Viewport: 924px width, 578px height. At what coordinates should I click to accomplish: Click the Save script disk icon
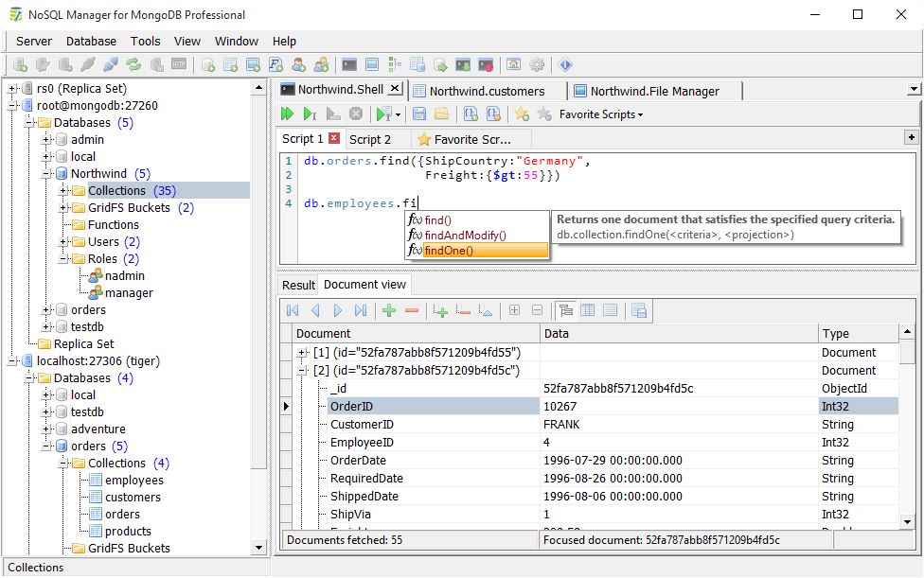(x=419, y=114)
